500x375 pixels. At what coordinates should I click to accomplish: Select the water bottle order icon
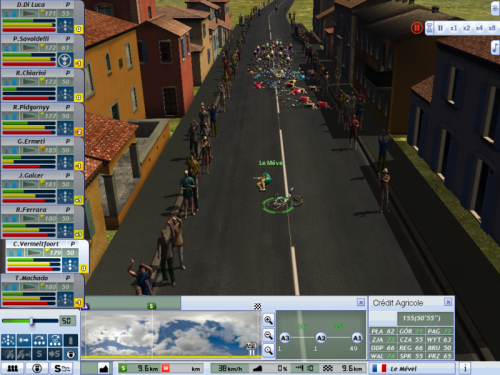click(x=70, y=341)
